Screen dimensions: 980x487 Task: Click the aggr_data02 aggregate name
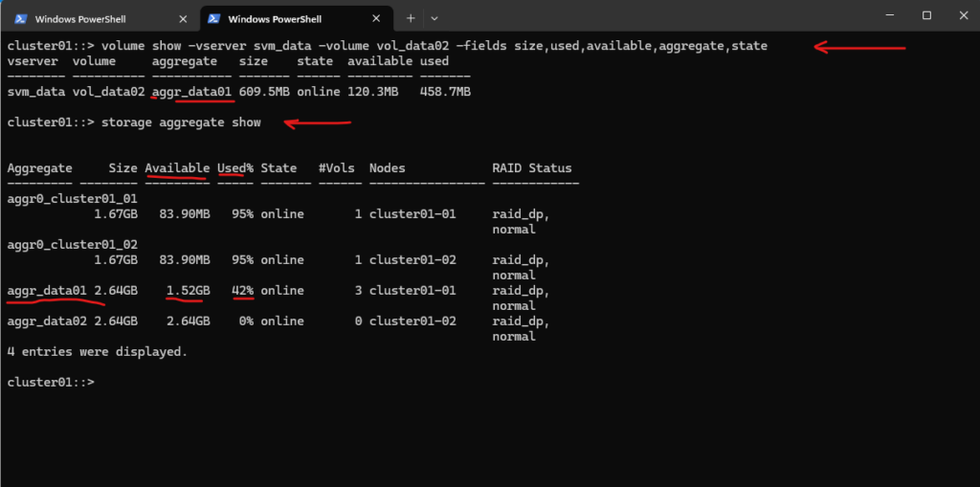[x=47, y=321]
